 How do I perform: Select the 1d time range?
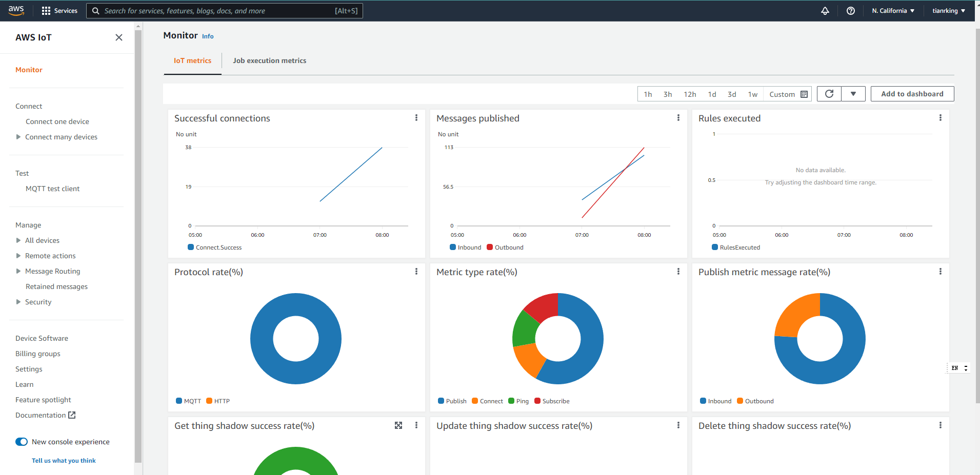coord(712,94)
